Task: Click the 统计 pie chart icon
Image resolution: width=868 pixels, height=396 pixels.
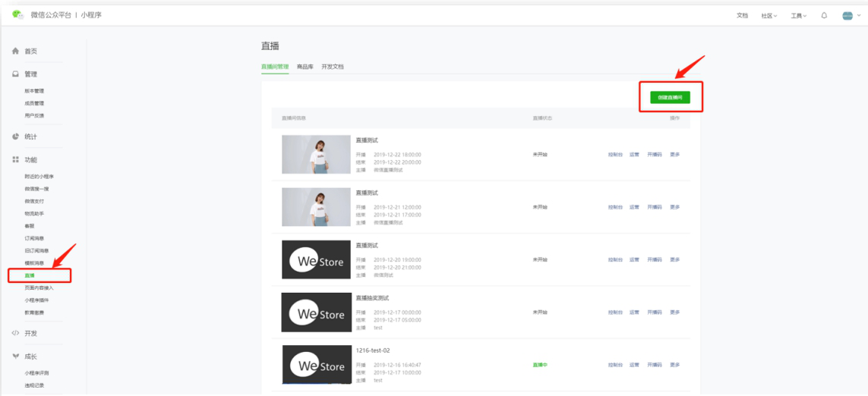Action: [x=15, y=137]
